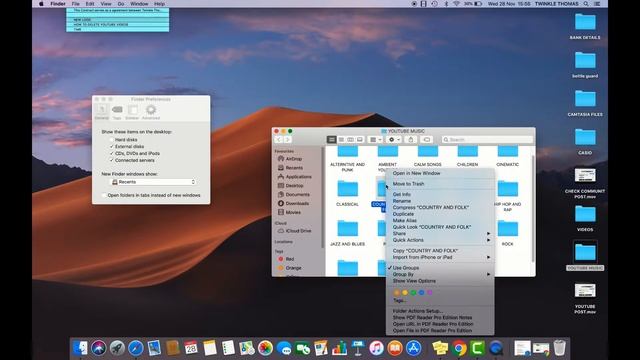Open Photos from the Dock
This screenshot has height=360, width=640.
[265, 348]
